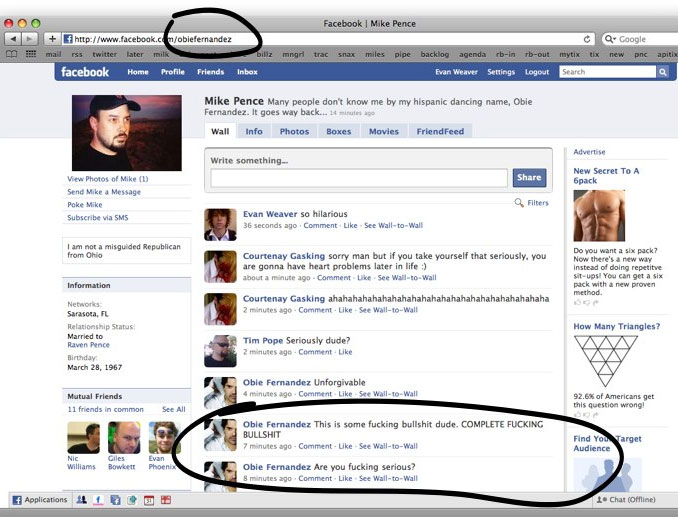Click Poke Mike link
Screen dimensions: 678x517
[x=85, y=204]
